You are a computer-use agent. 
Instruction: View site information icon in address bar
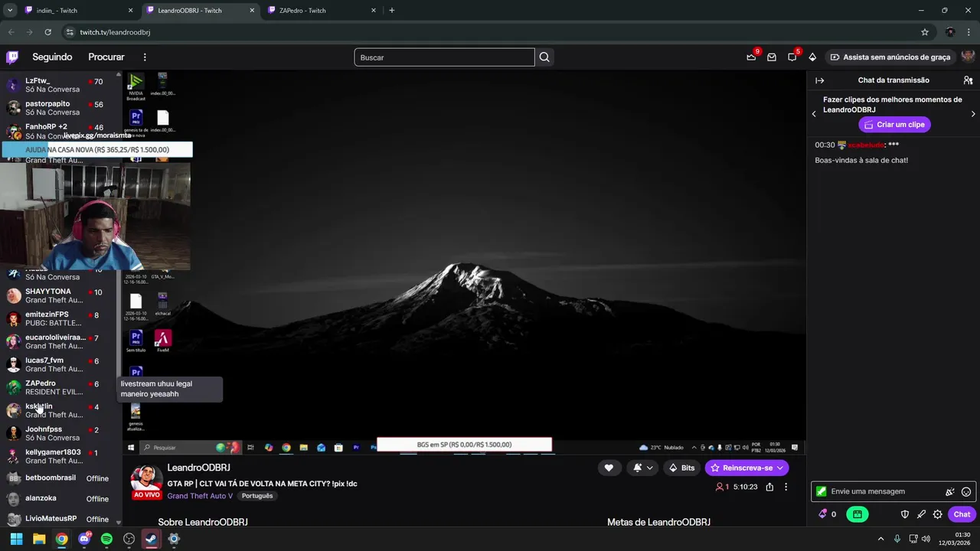tap(70, 32)
